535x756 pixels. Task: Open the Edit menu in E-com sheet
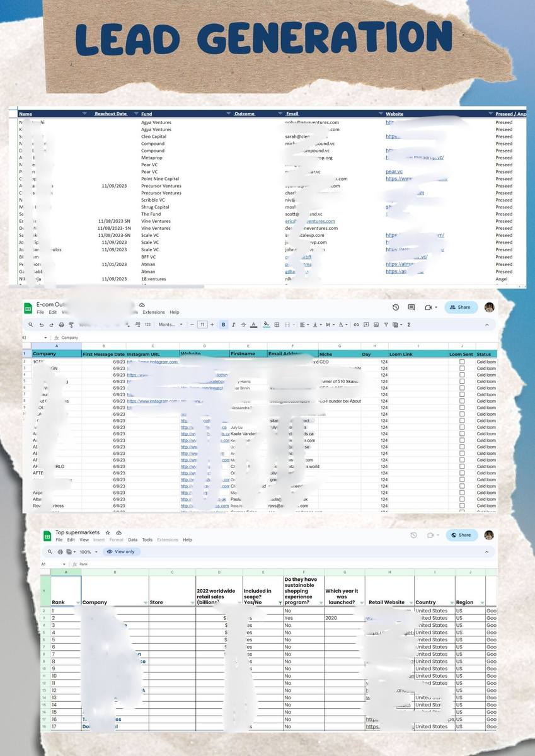pos(52,312)
